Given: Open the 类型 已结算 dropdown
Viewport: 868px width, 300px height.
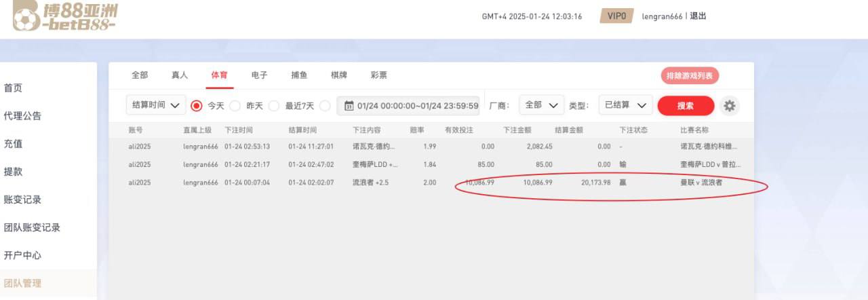Looking at the screenshot, I should [625, 105].
